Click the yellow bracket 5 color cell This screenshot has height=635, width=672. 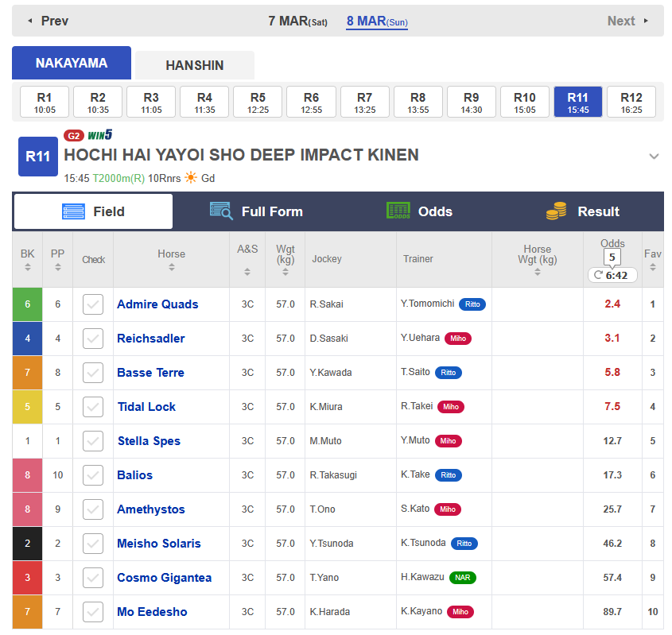[x=27, y=407]
